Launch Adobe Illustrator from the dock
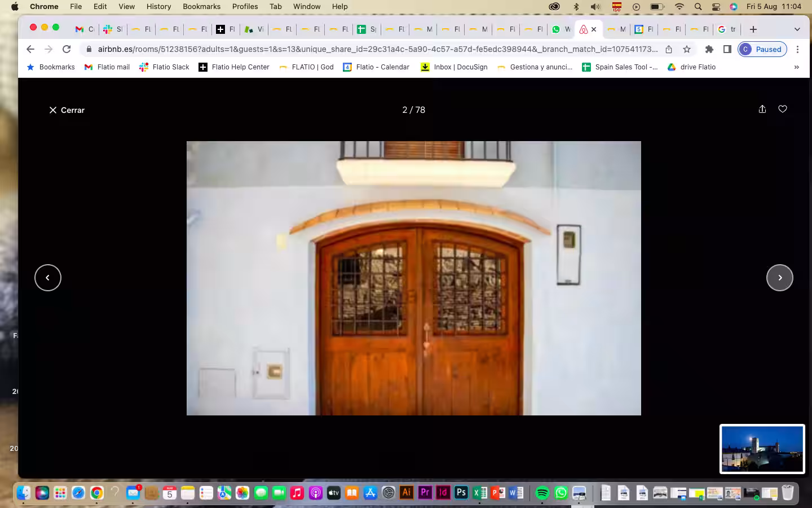 (x=407, y=493)
